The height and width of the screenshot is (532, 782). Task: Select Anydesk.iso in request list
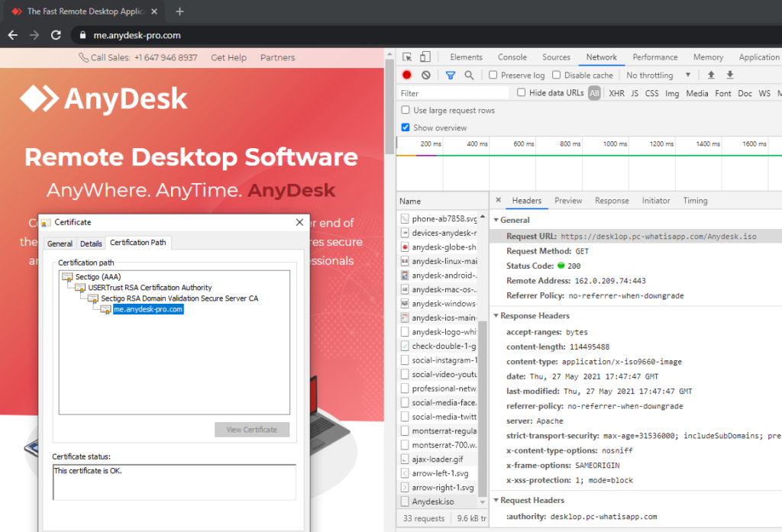433,501
